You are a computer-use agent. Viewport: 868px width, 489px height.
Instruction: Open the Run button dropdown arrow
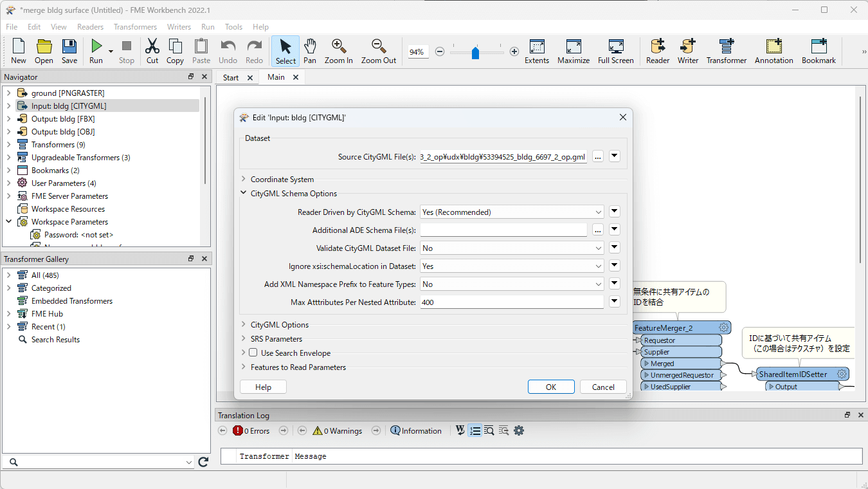coord(111,51)
